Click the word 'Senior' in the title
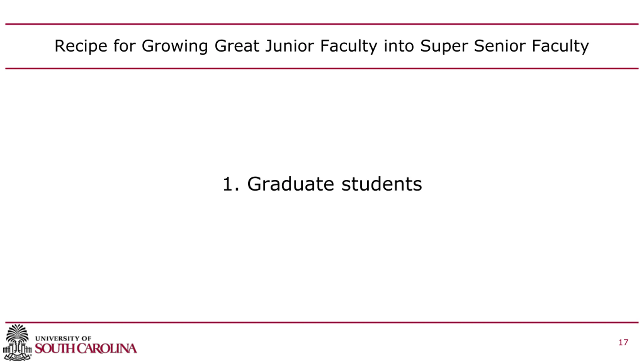 [x=500, y=46]
